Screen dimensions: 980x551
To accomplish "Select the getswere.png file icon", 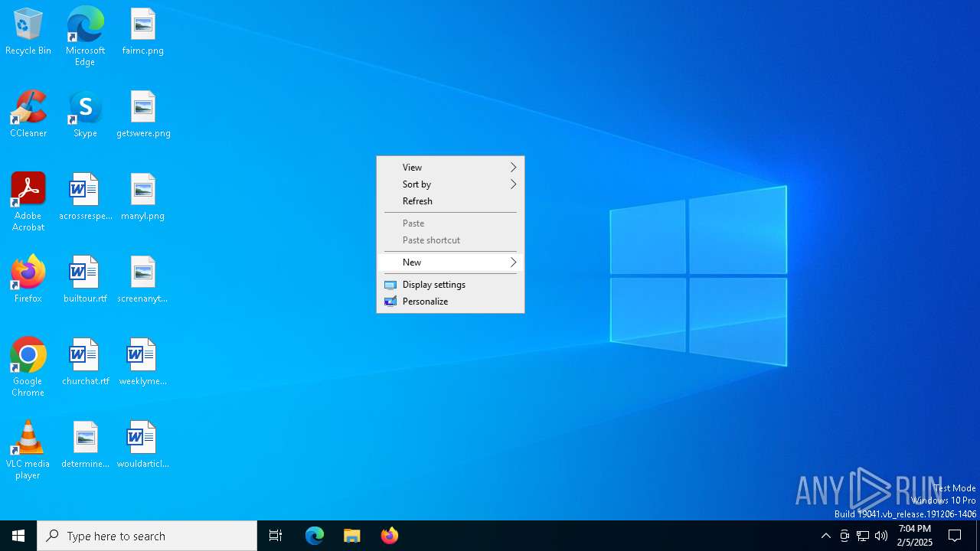I will pos(143,115).
